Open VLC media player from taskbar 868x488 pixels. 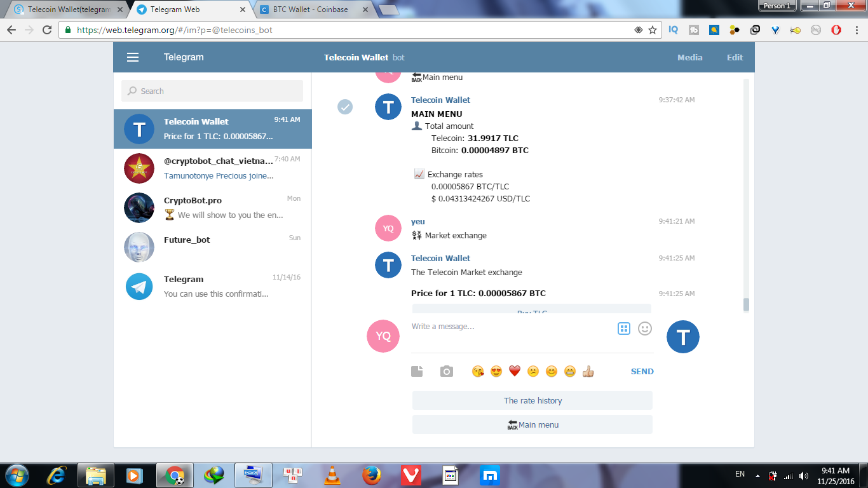pos(332,475)
